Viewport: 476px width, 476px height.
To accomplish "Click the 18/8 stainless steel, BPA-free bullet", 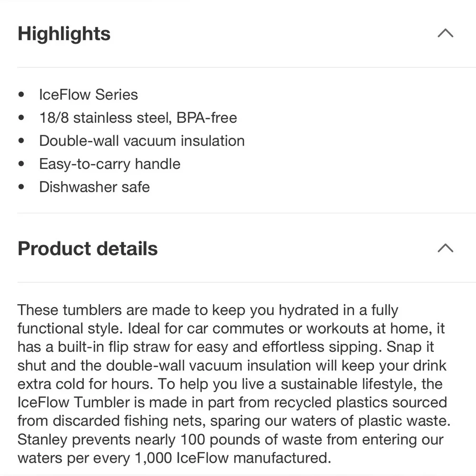I will 138,118.
